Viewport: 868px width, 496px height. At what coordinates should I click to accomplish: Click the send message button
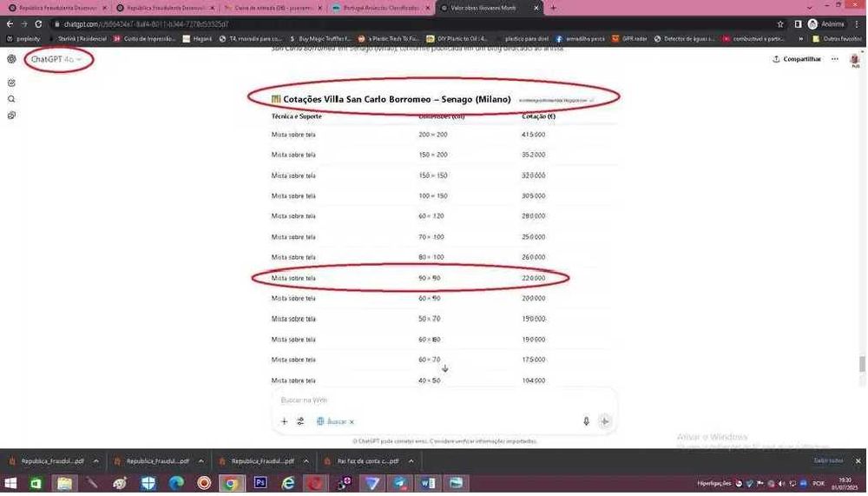tap(604, 423)
